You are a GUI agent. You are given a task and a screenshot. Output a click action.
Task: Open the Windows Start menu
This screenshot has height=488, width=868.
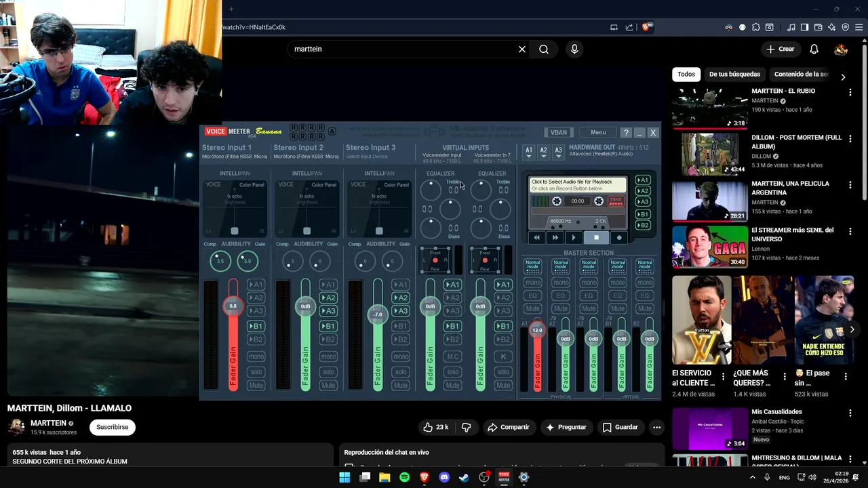point(344,477)
